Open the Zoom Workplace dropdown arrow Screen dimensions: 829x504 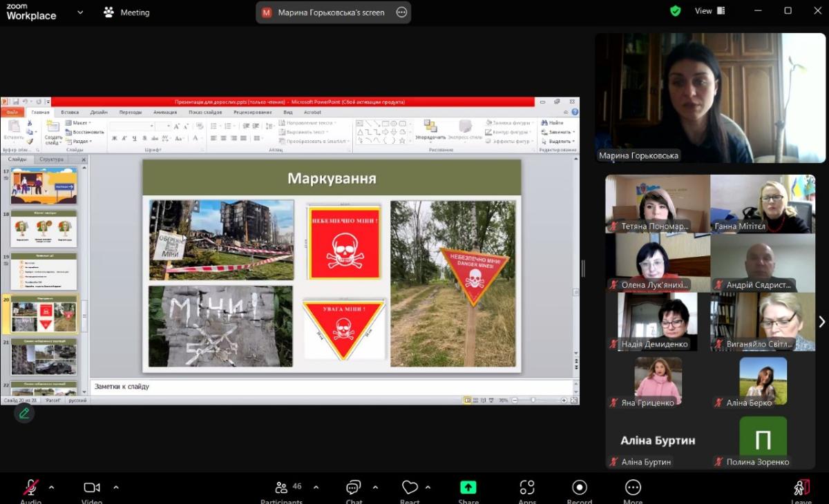[x=80, y=12]
